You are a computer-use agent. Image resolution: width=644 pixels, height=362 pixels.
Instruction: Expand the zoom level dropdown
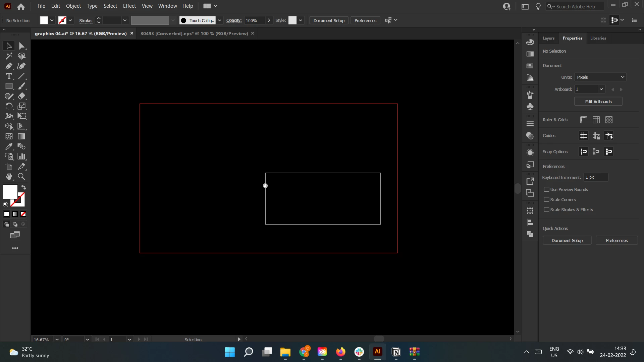tap(57, 339)
